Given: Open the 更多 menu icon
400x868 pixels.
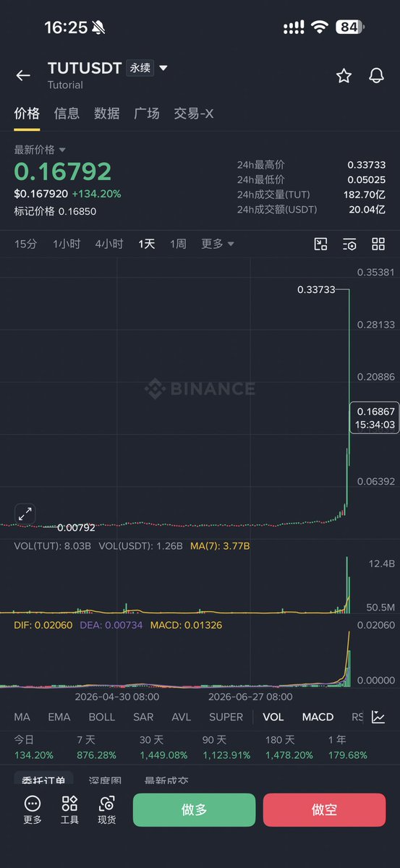Looking at the screenshot, I should tap(33, 810).
